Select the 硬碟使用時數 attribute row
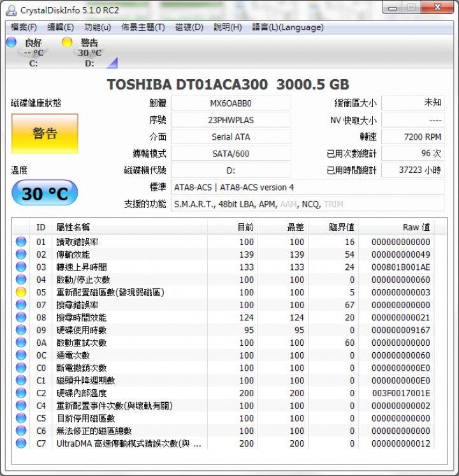The width and height of the screenshot is (459, 476). click(223, 330)
